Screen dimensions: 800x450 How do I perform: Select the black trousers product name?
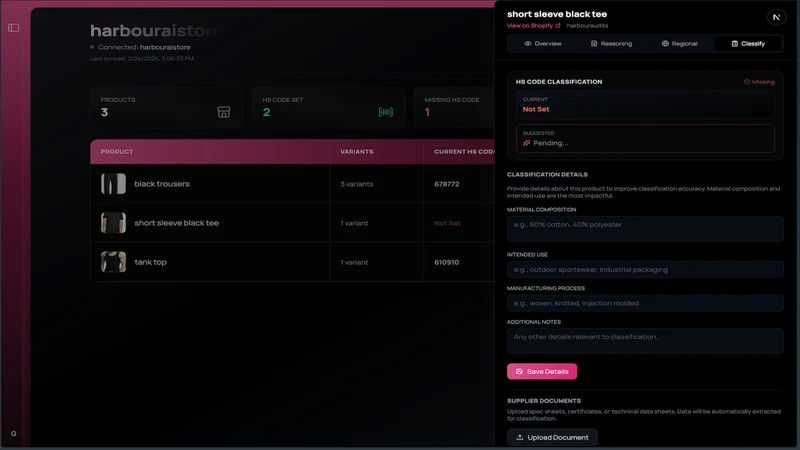coord(162,184)
